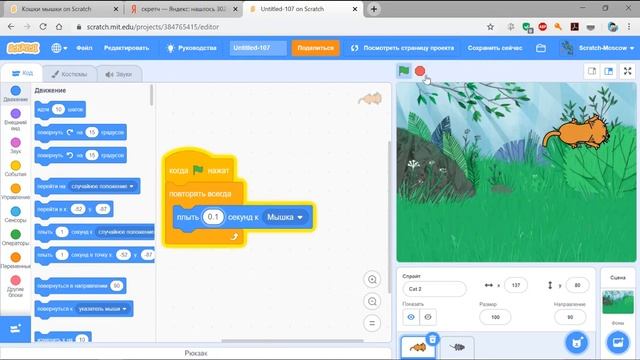Select the stage backdrop thumbnail

point(618,302)
